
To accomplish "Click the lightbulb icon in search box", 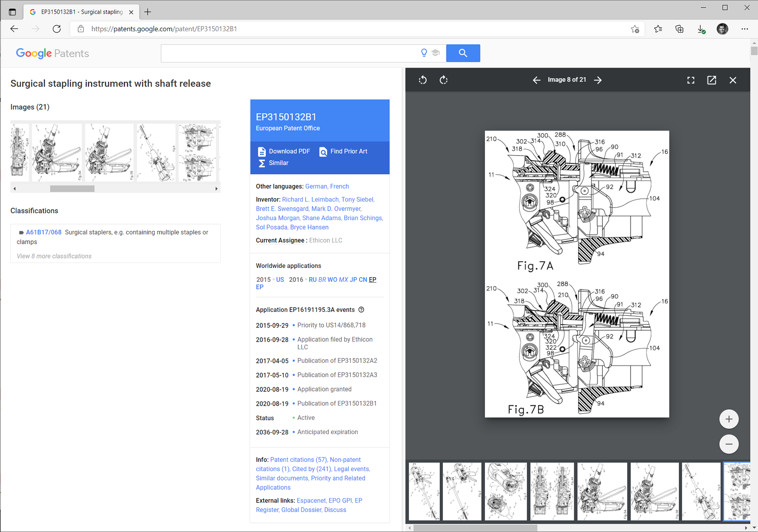I will [x=424, y=53].
